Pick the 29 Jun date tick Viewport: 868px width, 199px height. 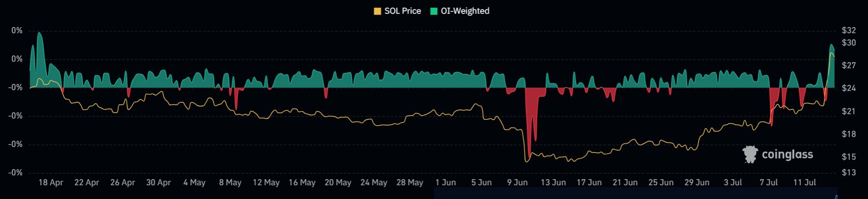tap(696, 182)
